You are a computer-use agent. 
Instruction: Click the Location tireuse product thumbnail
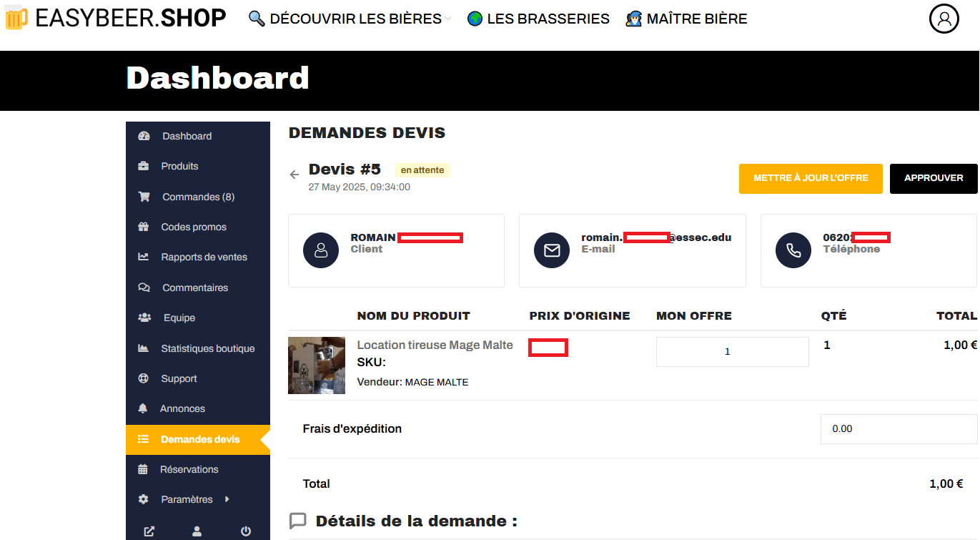317,365
